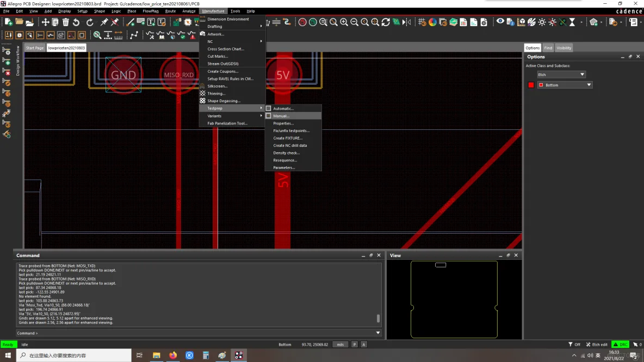Viewport: 644px width, 362px height.
Task: Expand the Drafting submenu
Action: coord(232,26)
